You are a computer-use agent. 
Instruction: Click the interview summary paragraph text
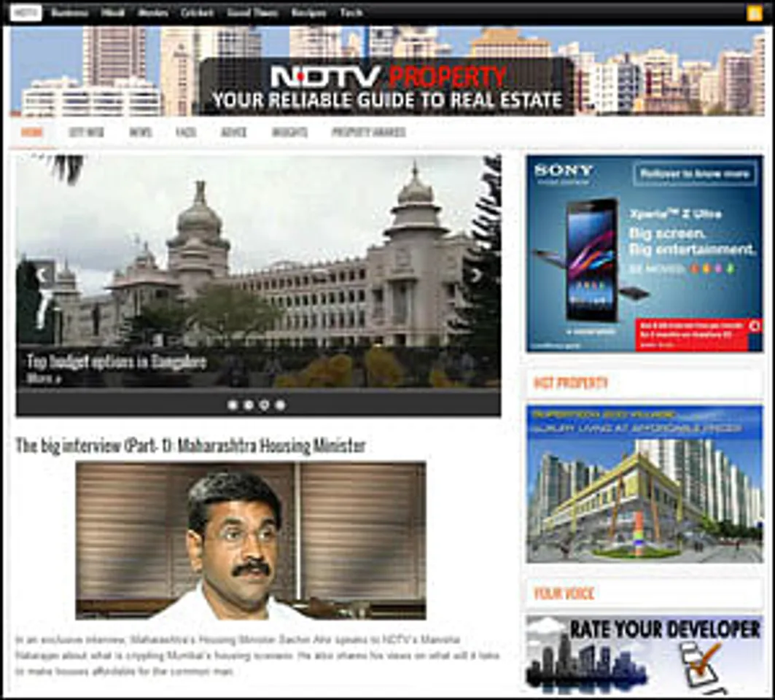257,656
